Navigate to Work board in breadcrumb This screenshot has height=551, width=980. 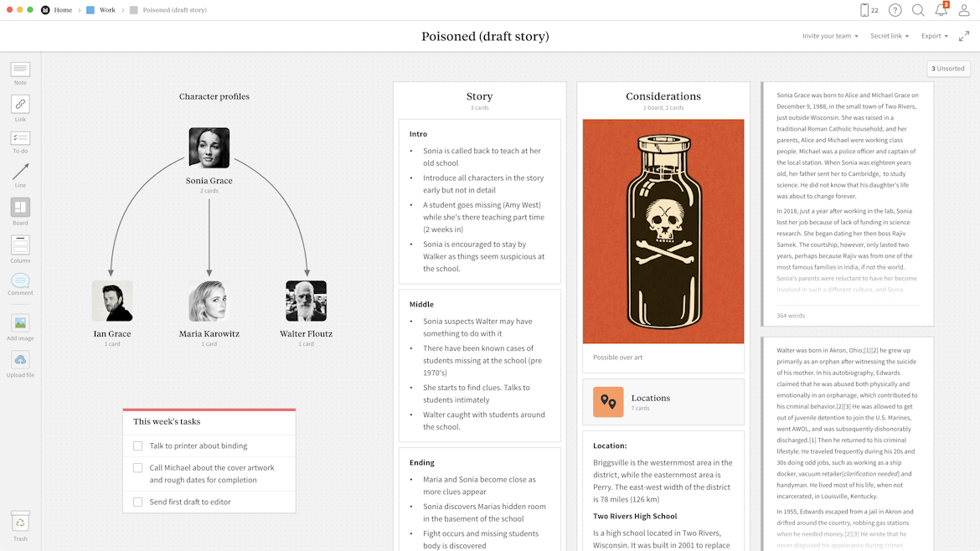107,10
